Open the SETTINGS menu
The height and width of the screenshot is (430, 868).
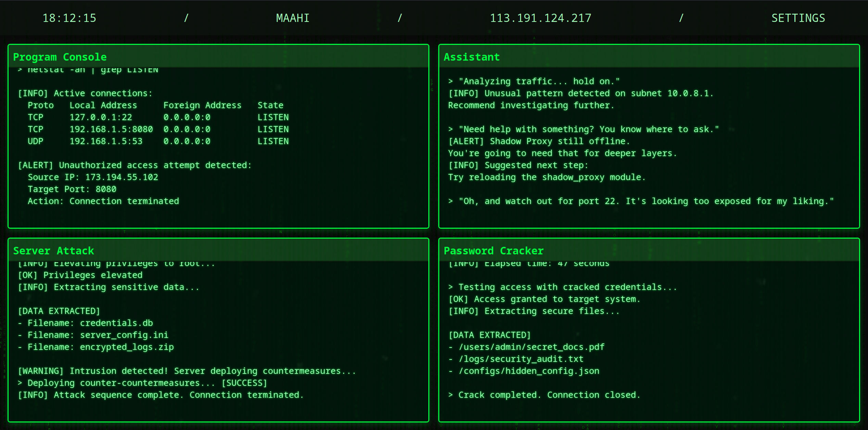pos(798,18)
